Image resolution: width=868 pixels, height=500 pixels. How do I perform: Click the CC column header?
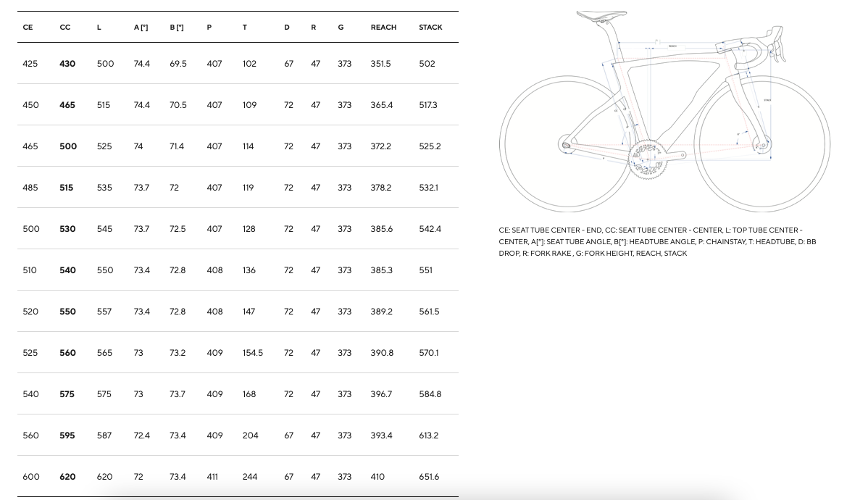[65, 28]
